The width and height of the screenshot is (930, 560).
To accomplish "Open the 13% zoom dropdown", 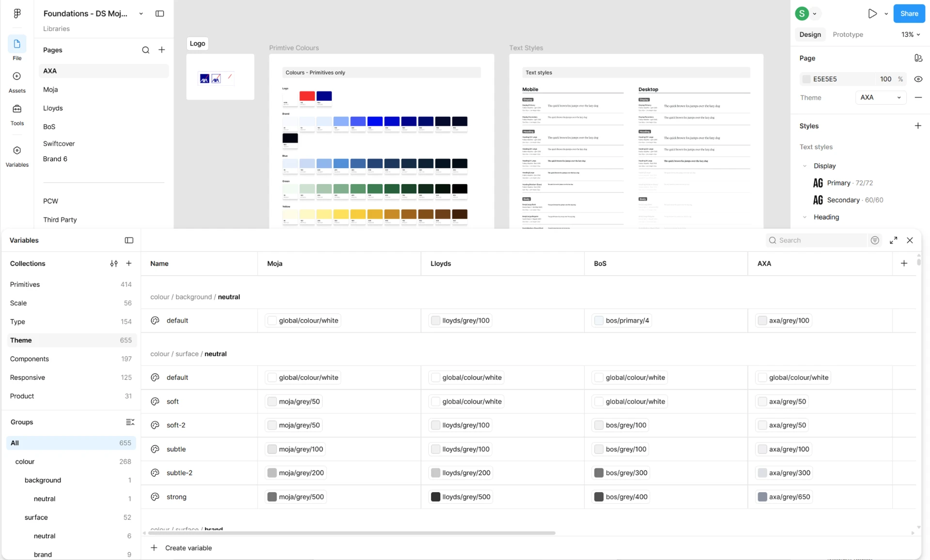I will tap(911, 34).
